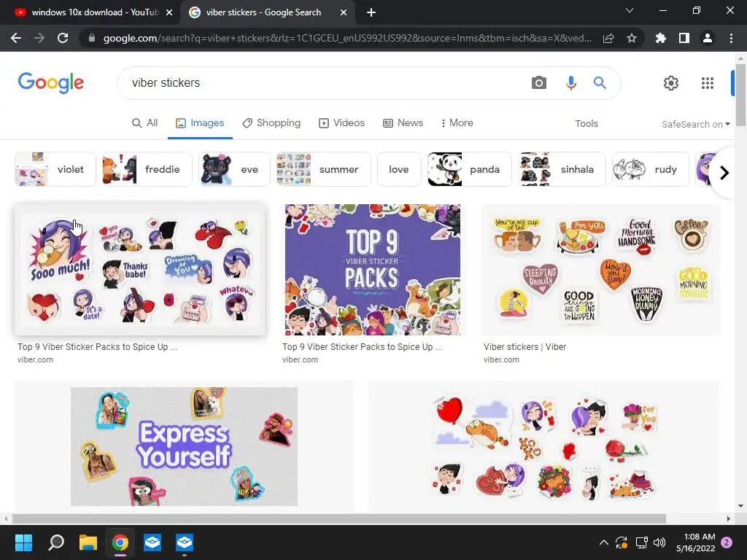747x560 pixels.
Task: Open the SafeSearch on dropdown
Action: coord(695,124)
